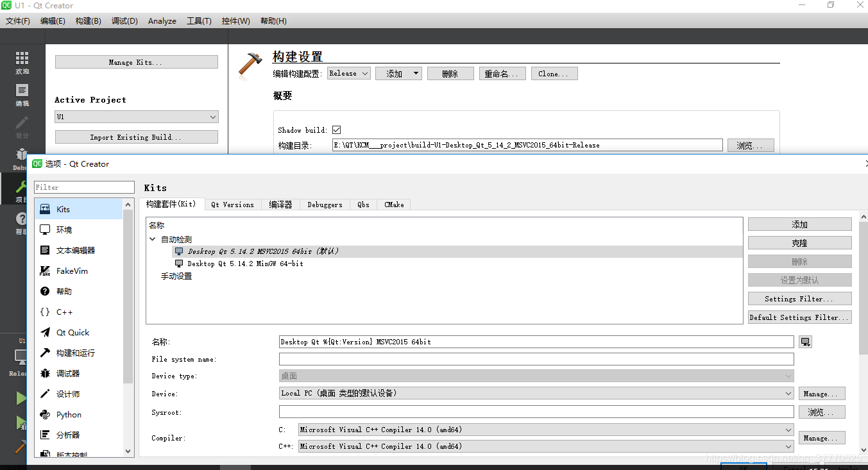The height and width of the screenshot is (470, 868).
Task: Select Desktop Qt 5.14.2 MinGW 64-bit kit
Action: tap(245, 264)
